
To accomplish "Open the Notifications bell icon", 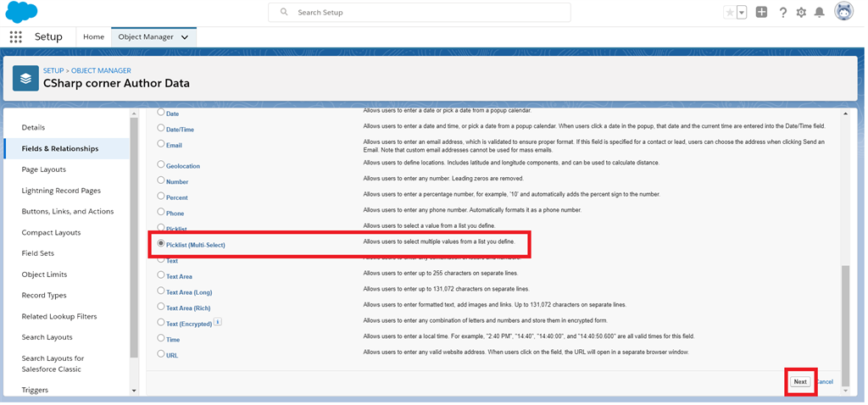I will 820,12.
